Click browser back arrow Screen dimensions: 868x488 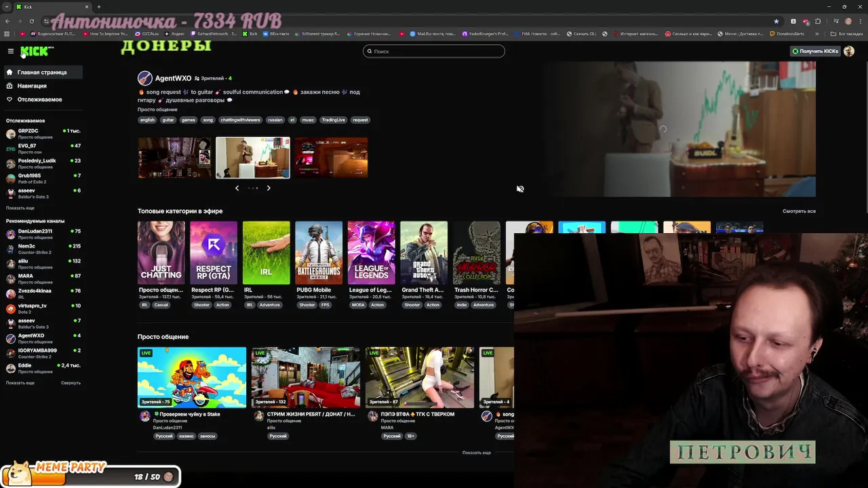pos(7,21)
